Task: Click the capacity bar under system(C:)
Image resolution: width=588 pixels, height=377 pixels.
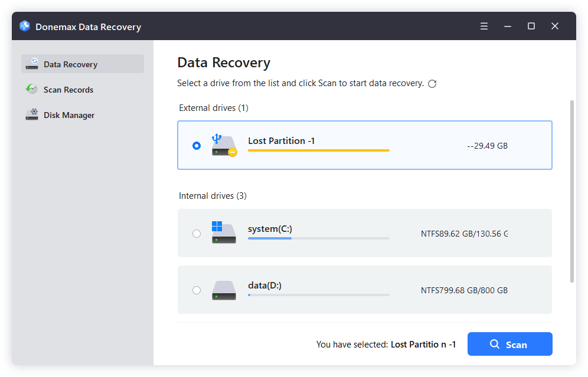Action: click(x=319, y=238)
